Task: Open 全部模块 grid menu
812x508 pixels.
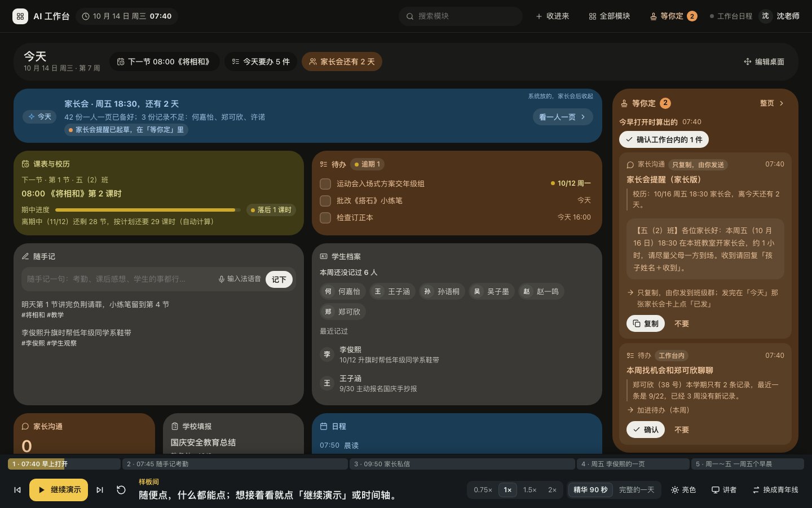Action: (x=609, y=16)
